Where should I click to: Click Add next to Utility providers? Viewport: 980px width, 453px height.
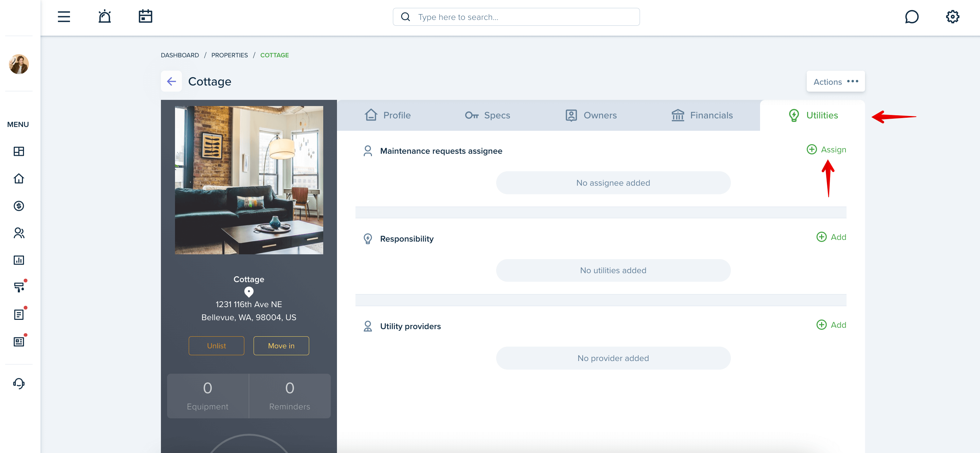pos(831,325)
